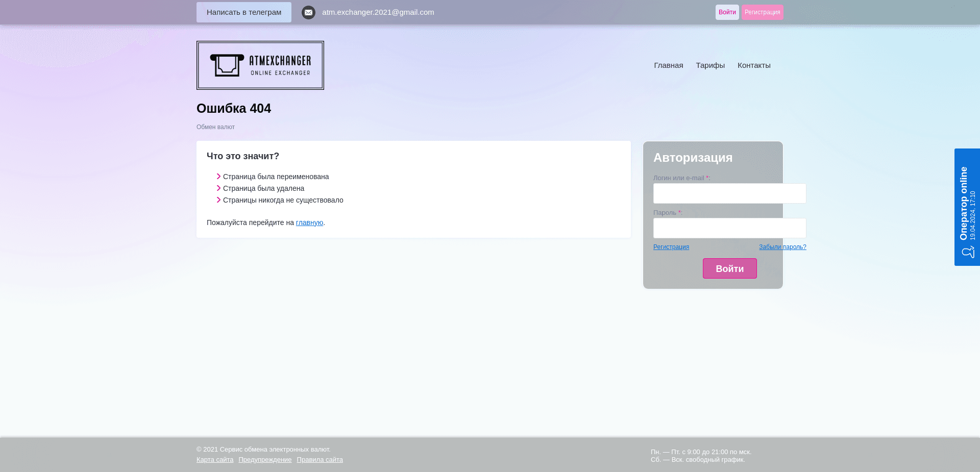Click the Пароль password input field
The width and height of the screenshot is (980, 472).
[729, 228]
